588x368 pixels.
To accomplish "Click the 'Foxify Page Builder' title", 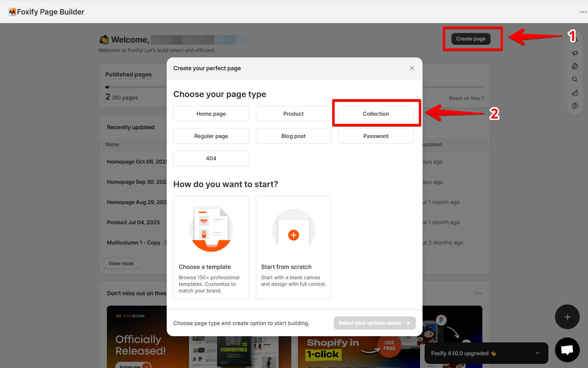I will [50, 12].
